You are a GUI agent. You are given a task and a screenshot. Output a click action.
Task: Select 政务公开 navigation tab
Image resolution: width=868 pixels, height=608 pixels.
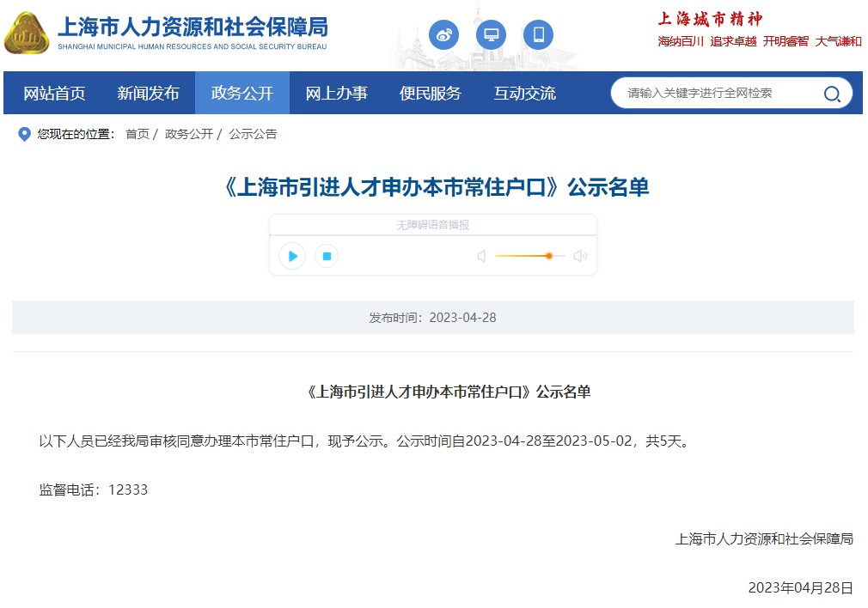click(x=241, y=93)
